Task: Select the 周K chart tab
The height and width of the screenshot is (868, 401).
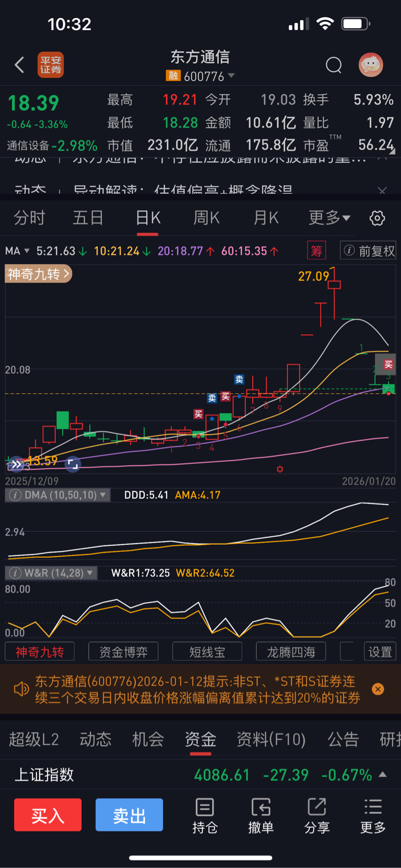Action: pyautogui.click(x=207, y=218)
